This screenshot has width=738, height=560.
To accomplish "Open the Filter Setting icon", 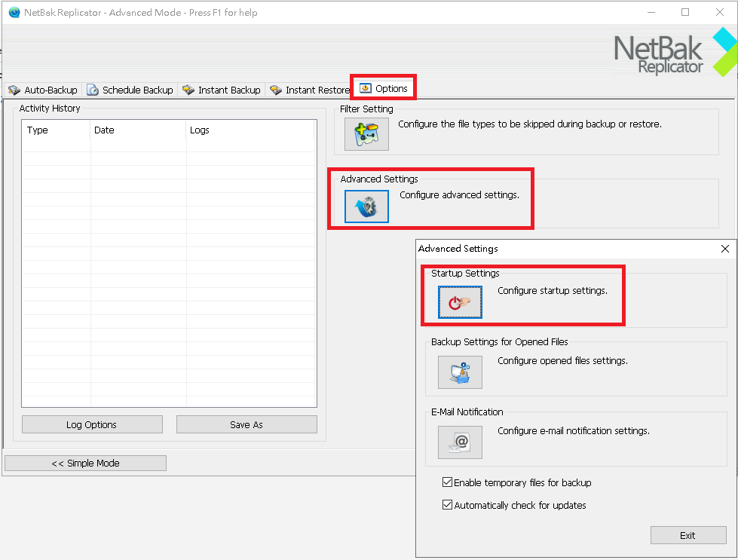I will point(366,134).
